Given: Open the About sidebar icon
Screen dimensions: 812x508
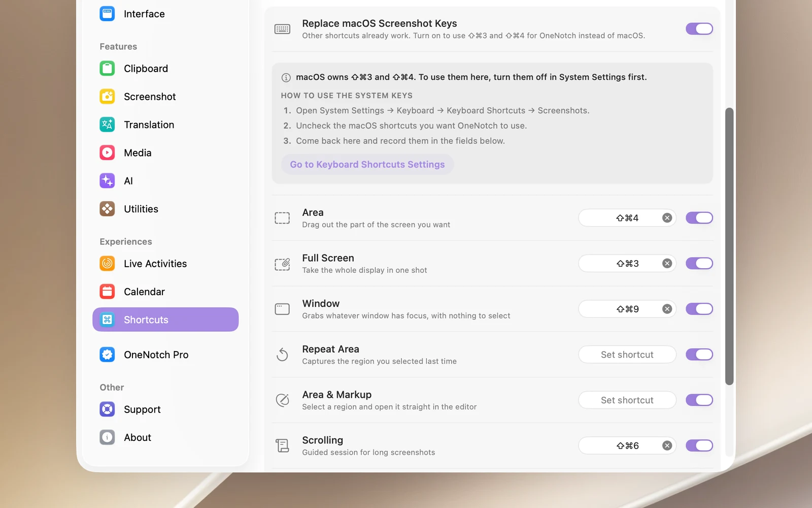Looking at the screenshot, I should [x=107, y=437].
